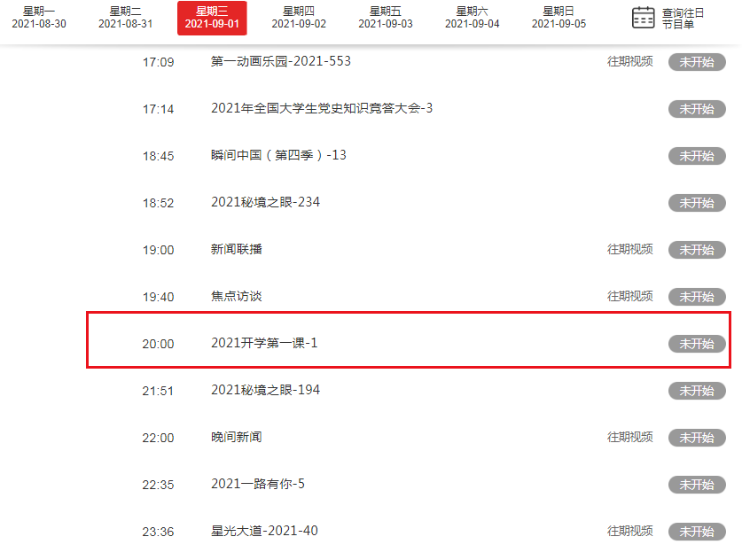Screen dimensions: 742x560
Task: Click the 18:45 time entry
Action: 158,156
